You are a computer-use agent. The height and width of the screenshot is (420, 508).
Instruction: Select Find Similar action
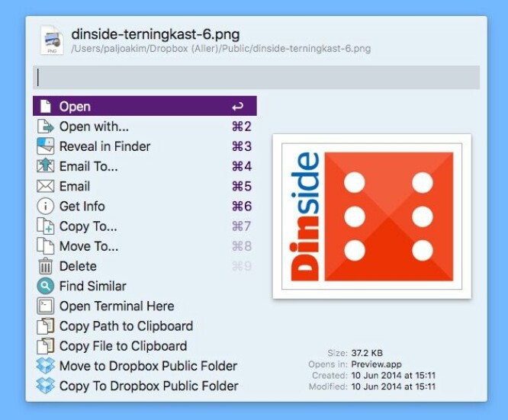[x=145, y=286]
